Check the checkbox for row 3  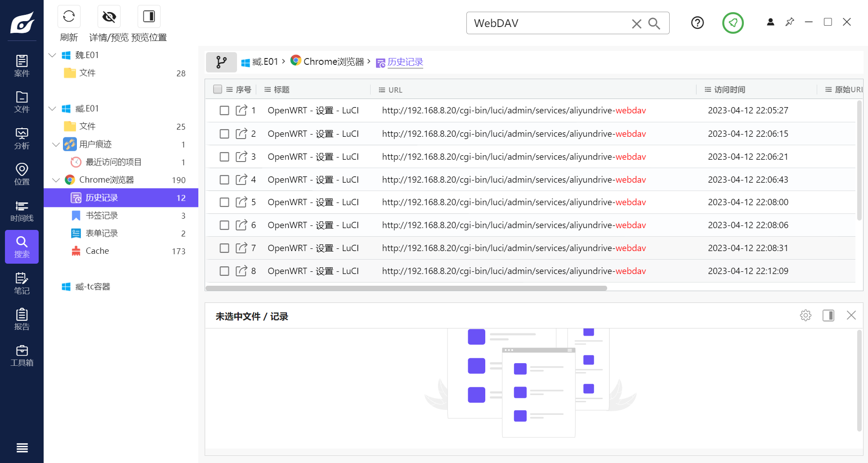click(x=224, y=157)
